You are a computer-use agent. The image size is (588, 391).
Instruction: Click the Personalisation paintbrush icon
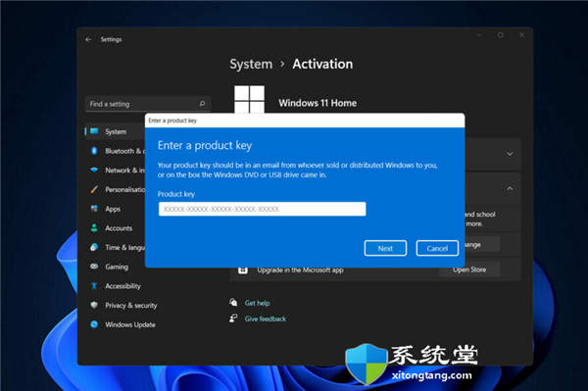[x=94, y=189]
